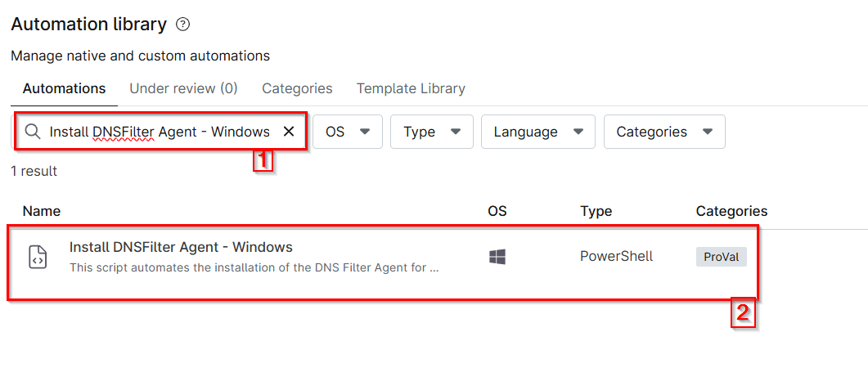
Task: Open the Under review (0) tab
Action: [x=183, y=88]
